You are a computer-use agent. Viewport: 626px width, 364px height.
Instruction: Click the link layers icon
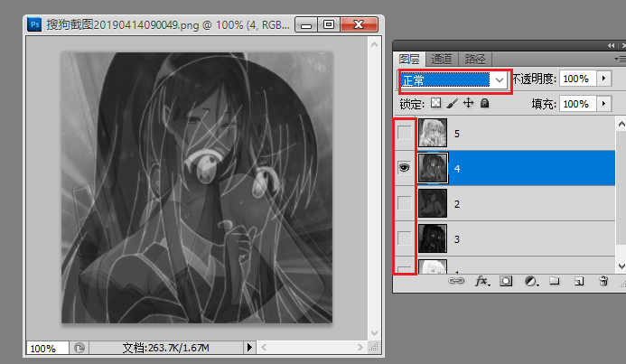[456, 281]
